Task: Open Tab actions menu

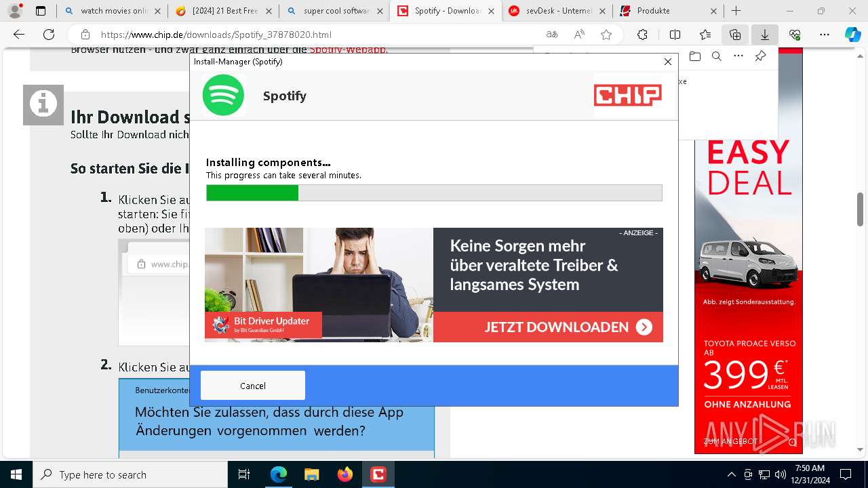Action: tap(40, 11)
